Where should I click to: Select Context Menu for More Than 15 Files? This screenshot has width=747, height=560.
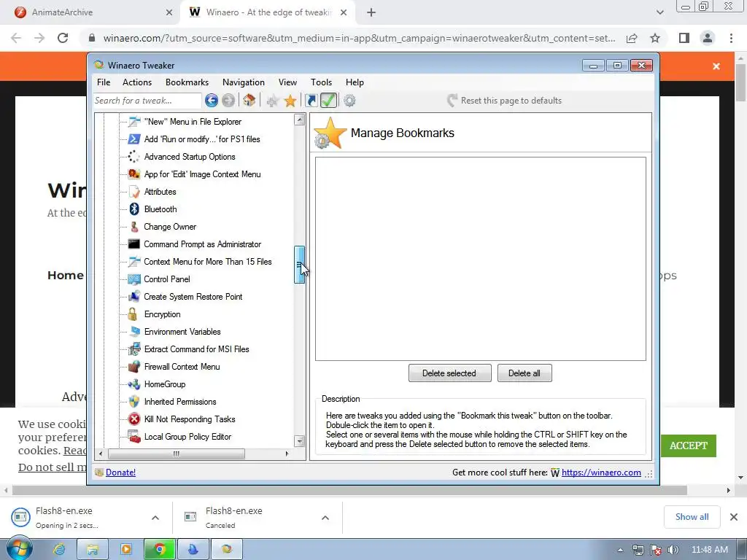click(208, 262)
